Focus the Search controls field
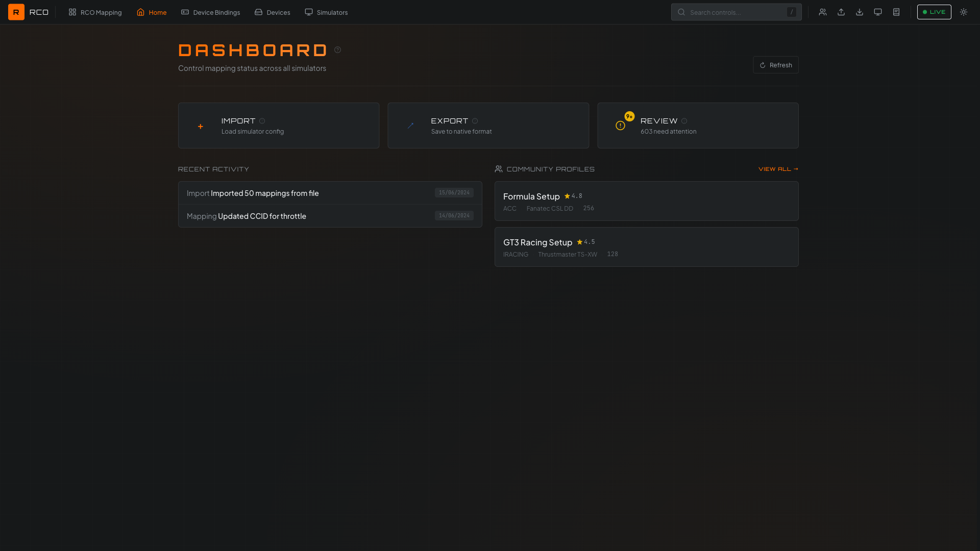 [737, 12]
